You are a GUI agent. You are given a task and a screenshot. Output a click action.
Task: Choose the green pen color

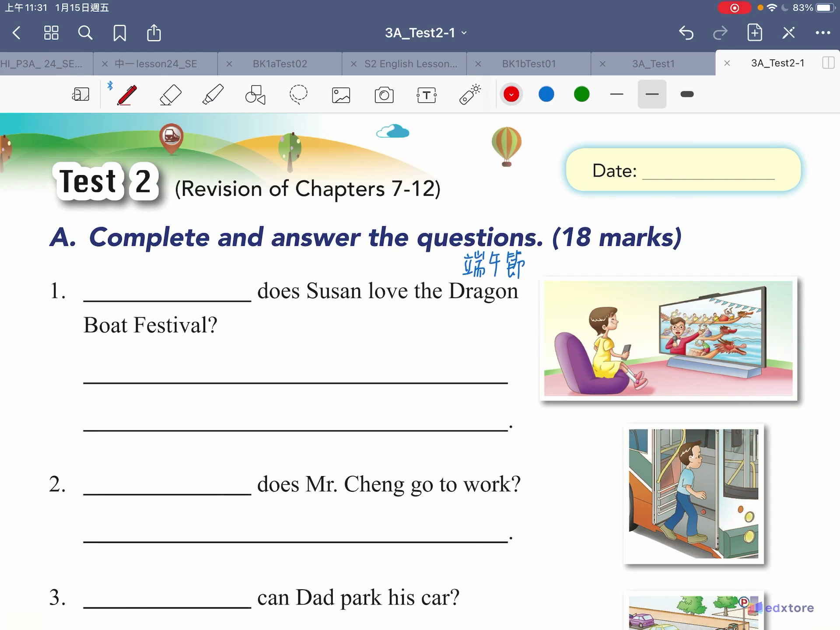point(582,94)
